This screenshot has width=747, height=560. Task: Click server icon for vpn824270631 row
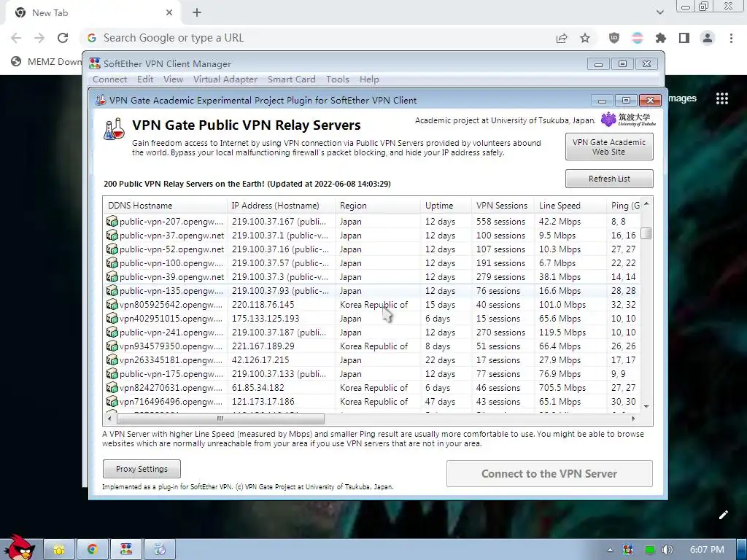click(x=112, y=387)
